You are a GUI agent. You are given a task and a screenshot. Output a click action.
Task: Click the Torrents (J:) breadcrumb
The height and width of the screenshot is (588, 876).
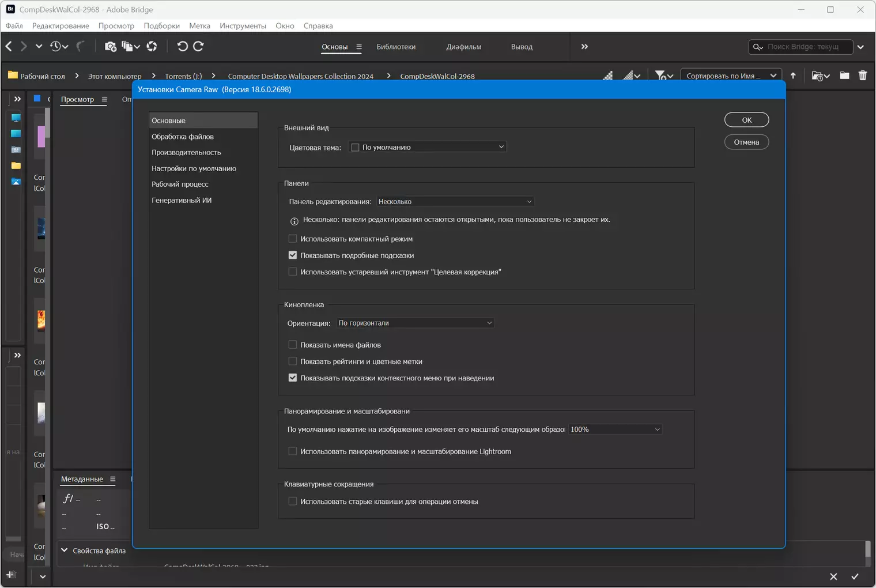(x=183, y=76)
